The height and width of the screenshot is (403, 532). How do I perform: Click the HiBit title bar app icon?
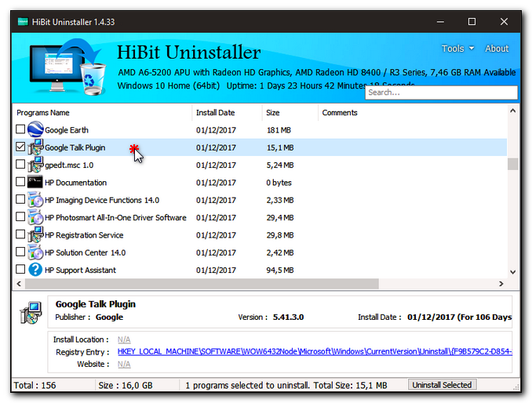(x=23, y=22)
